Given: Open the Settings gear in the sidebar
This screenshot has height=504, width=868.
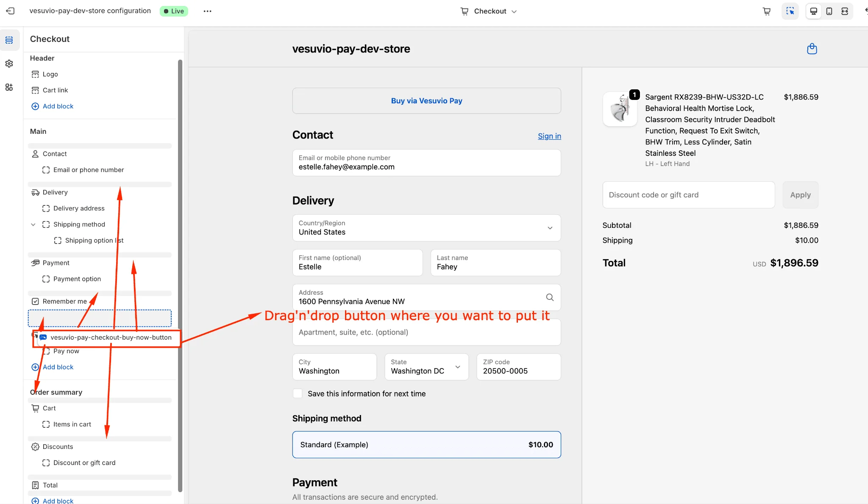Looking at the screenshot, I should click(9, 64).
